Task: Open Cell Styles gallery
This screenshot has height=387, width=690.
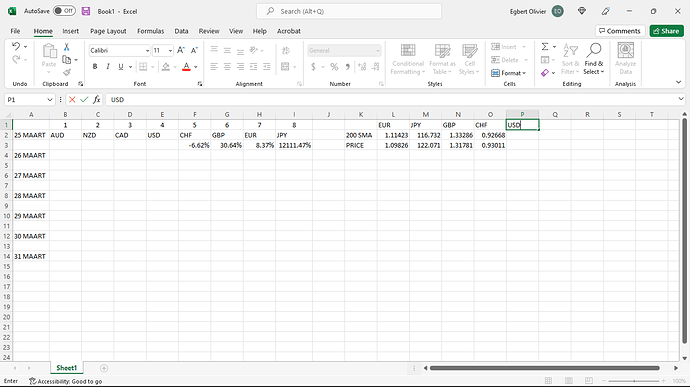Action: click(x=470, y=59)
